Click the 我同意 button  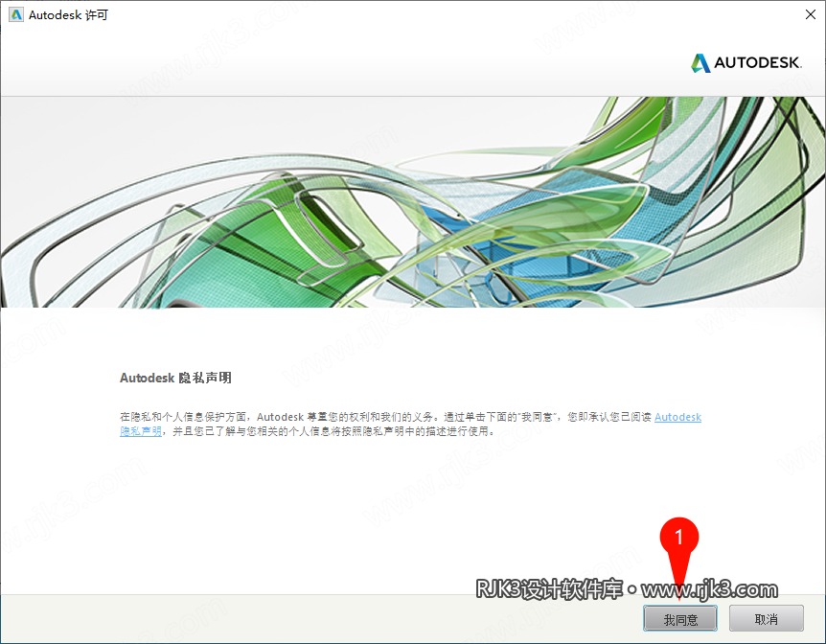(680, 619)
